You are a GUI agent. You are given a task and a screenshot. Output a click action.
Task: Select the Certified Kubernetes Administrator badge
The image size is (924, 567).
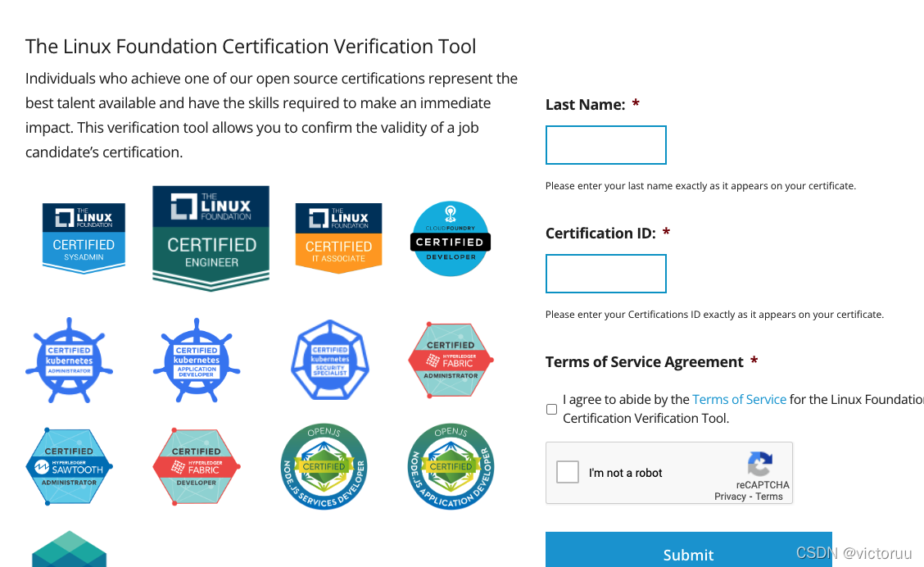pos(70,361)
